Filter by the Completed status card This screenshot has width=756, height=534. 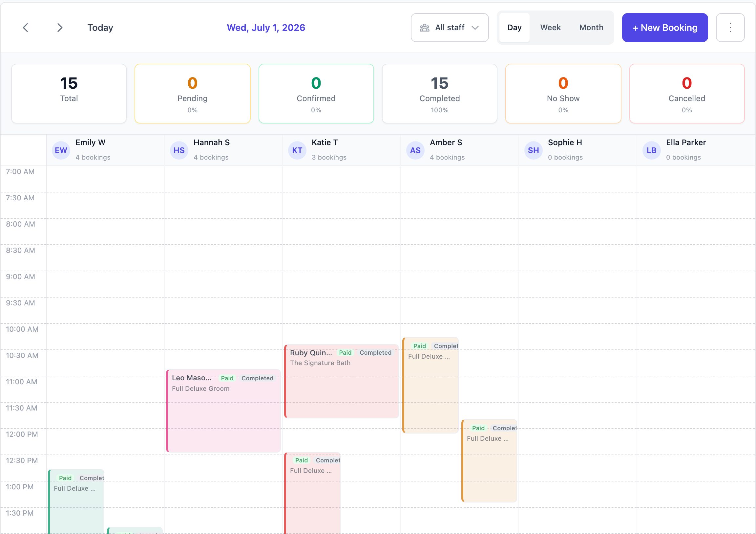coord(440,94)
